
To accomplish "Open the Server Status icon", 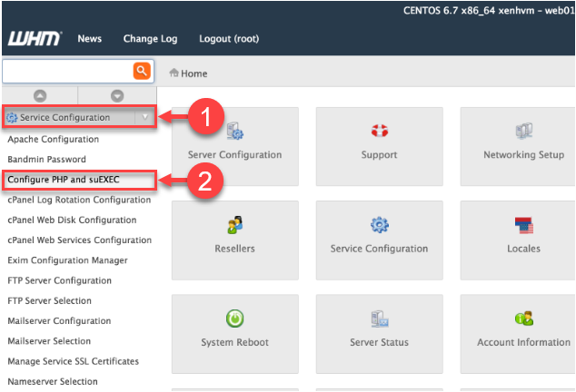I will pyautogui.click(x=379, y=318).
